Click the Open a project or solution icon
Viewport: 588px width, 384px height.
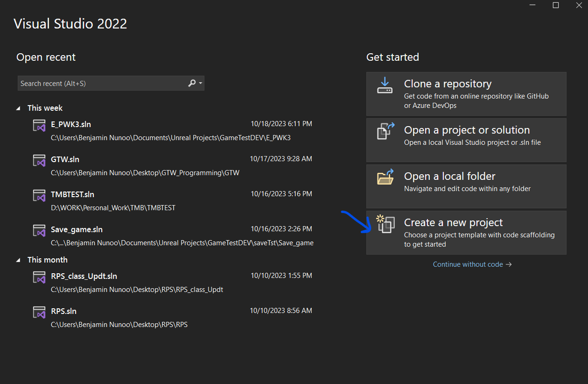click(385, 131)
